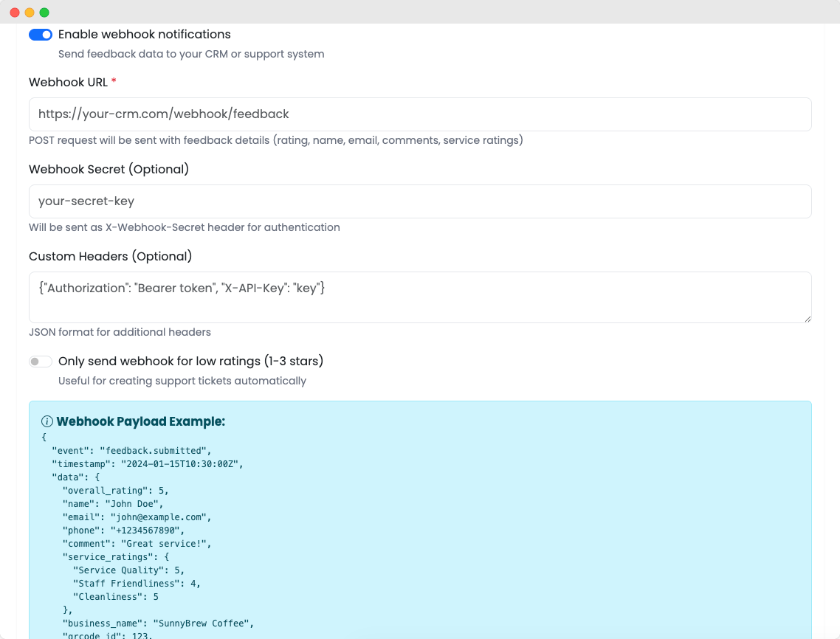Click the "Custom Headers (Optional)" label
840x639 pixels.
coord(110,256)
